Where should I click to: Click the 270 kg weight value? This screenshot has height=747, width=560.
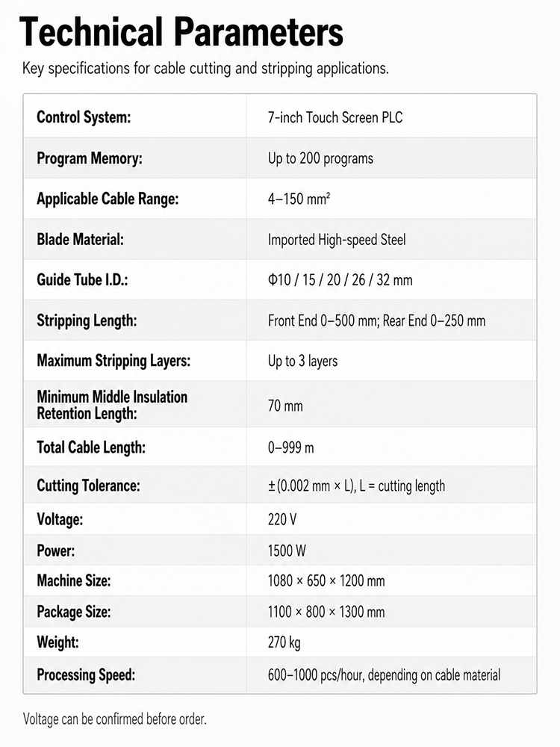pos(284,642)
